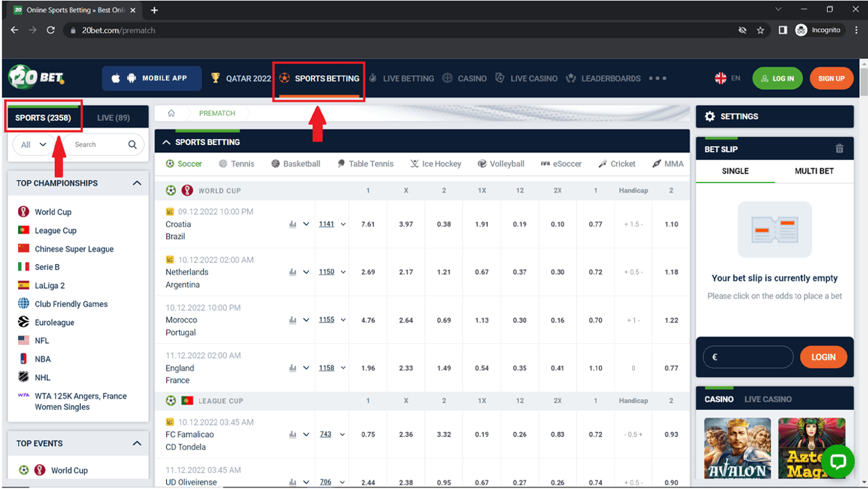Collapse the Top Championships section

(137, 183)
